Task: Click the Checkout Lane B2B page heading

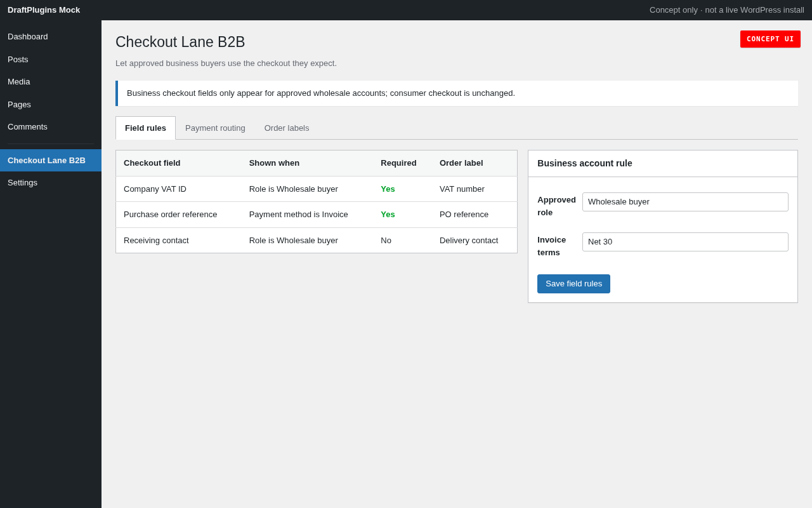Action: click(x=180, y=42)
